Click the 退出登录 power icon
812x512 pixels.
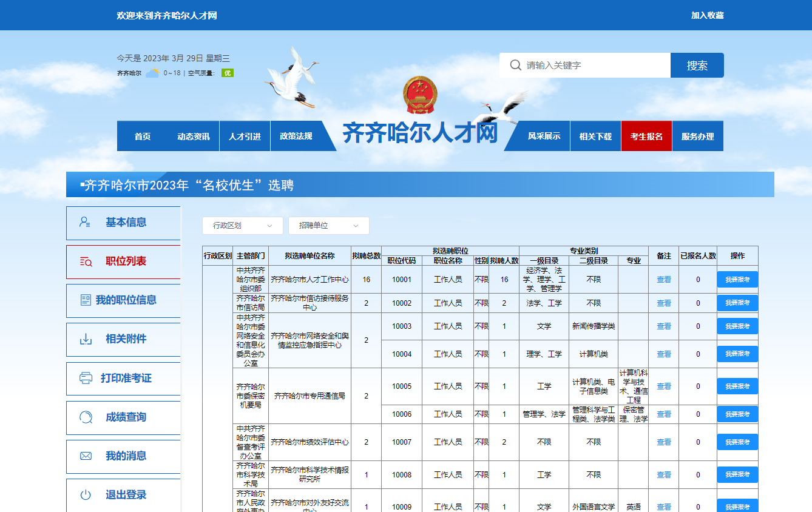point(86,495)
